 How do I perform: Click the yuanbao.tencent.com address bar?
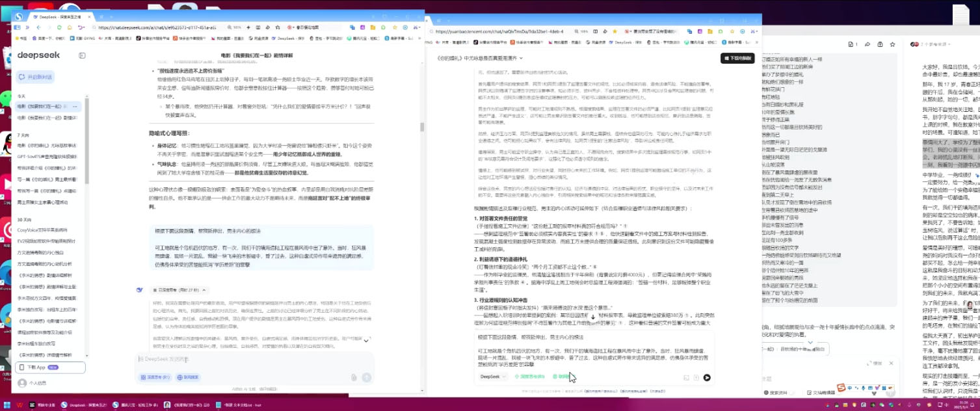tap(501, 31)
